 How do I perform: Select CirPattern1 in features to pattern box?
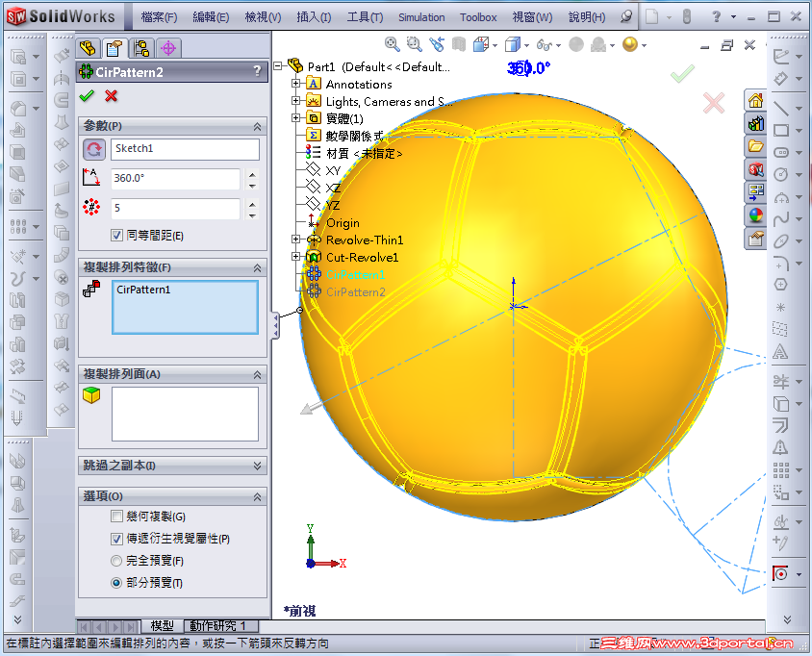point(143,290)
